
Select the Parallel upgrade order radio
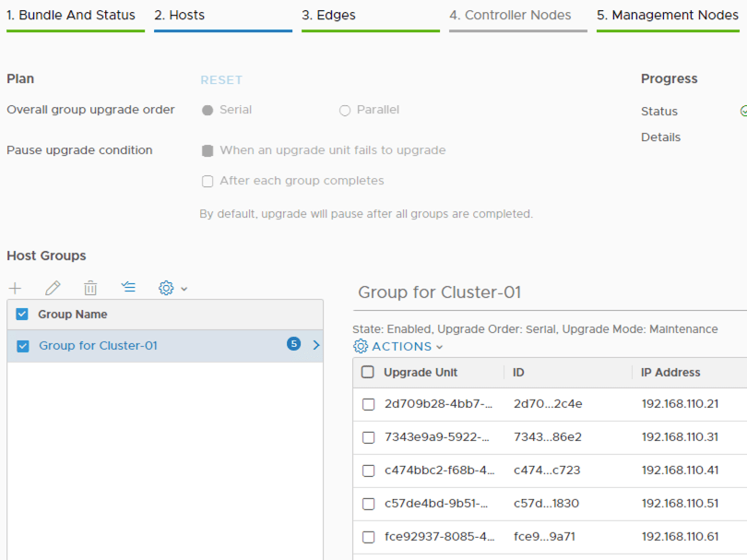[x=345, y=111]
